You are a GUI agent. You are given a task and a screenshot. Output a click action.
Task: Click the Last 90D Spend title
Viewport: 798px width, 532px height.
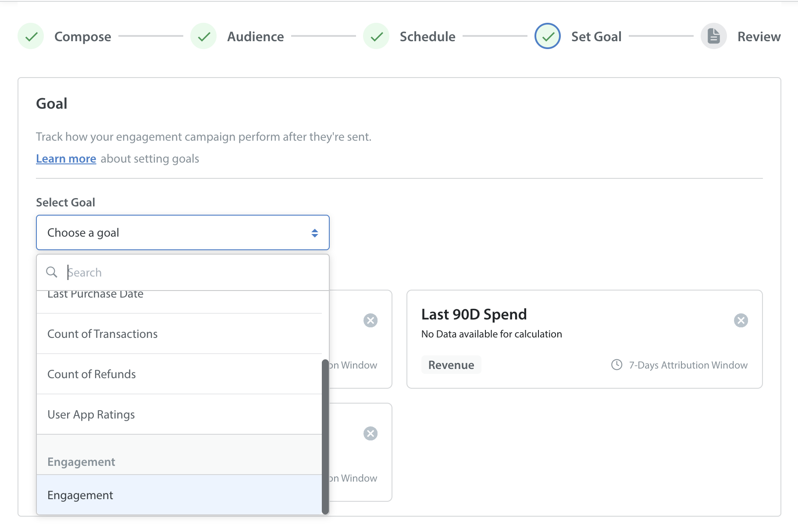[x=474, y=314]
